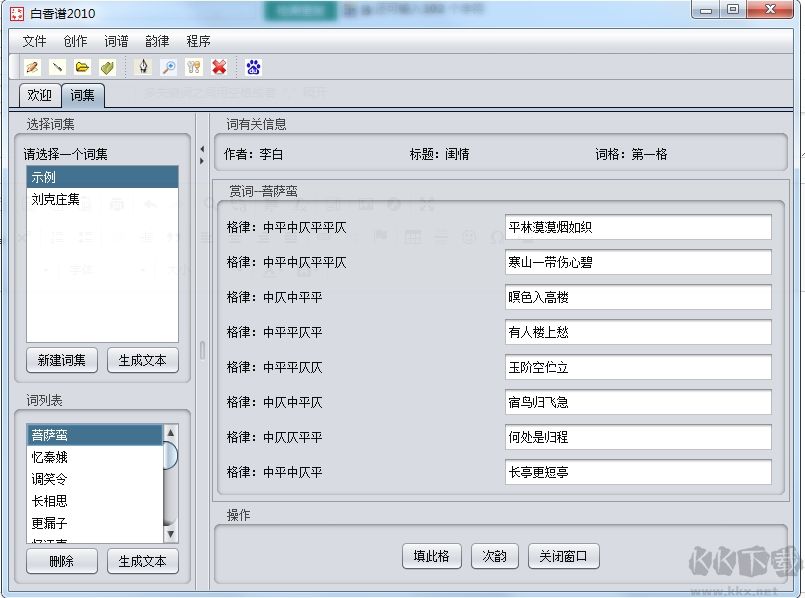
Task: Open the 词谱 menu
Action: click(x=116, y=41)
